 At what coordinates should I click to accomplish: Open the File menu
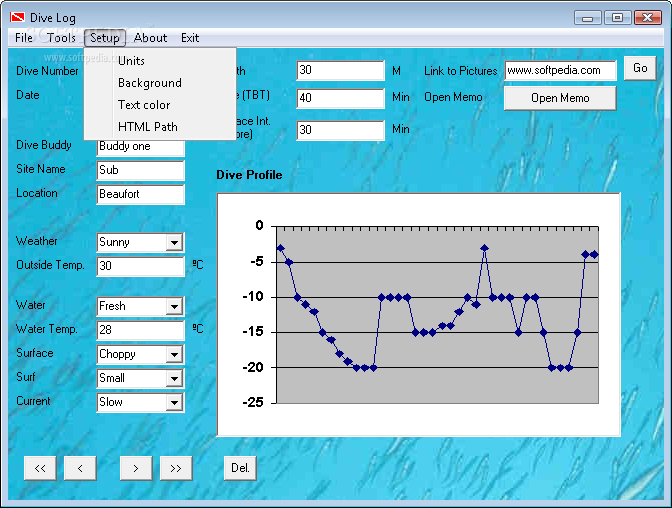[24, 38]
